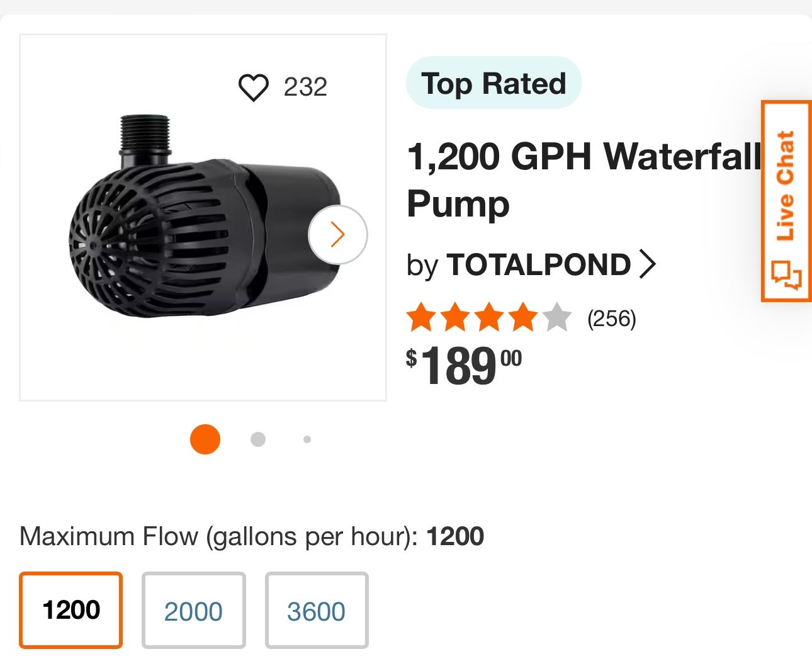Select the 2000 GPH flow option

(193, 610)
